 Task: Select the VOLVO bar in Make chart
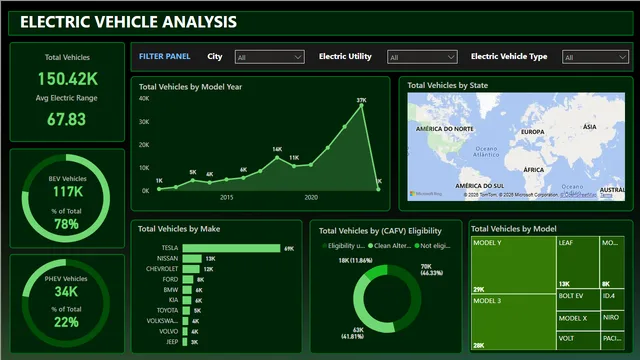pyautogui.click(x=185, y=331)
